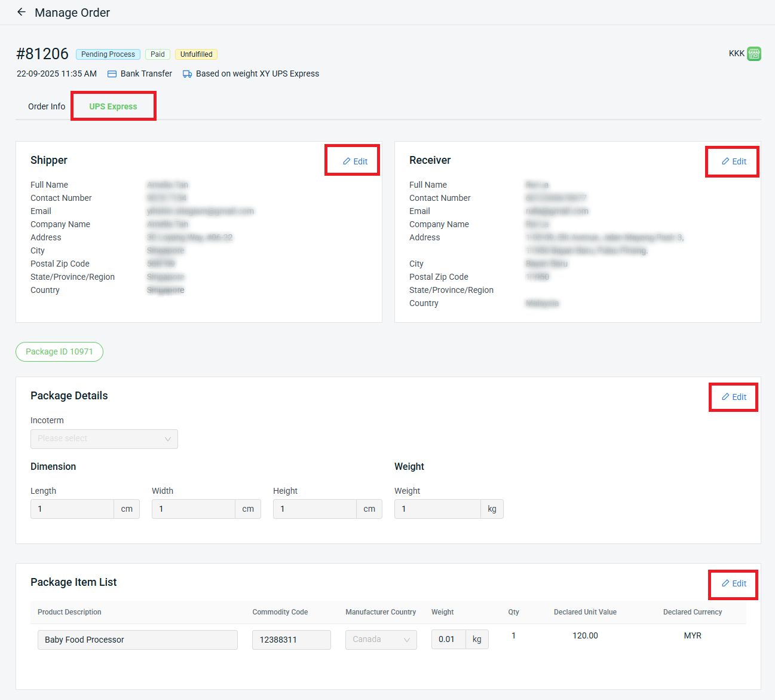Click the Height input field
This screenshot has width=775, height=700.
coord(315,509)
